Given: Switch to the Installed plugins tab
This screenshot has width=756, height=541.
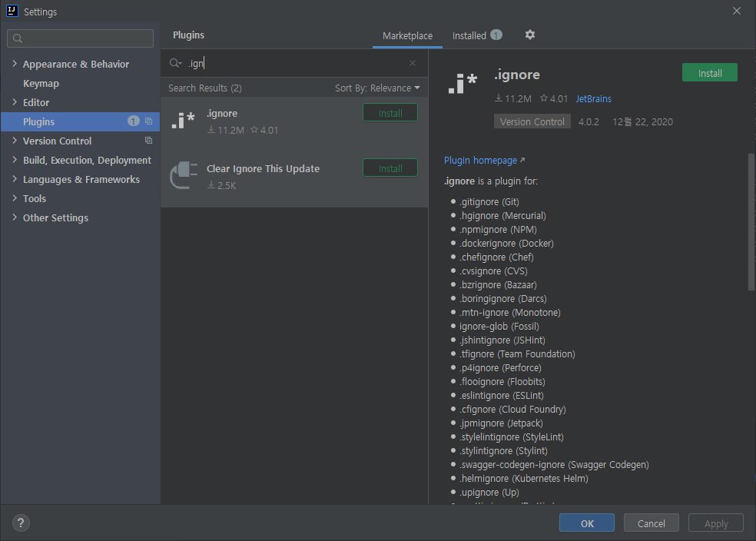Looking at the screenshot, I should click(469, 35).
